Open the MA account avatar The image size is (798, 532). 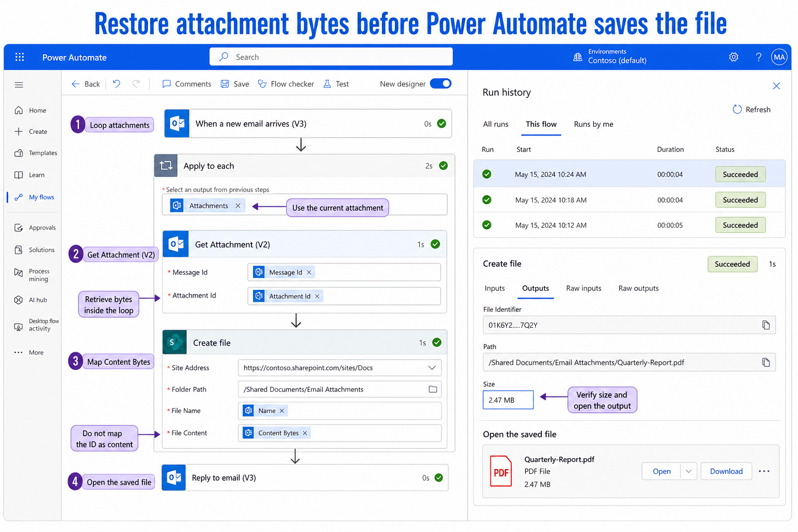[779, 57]
